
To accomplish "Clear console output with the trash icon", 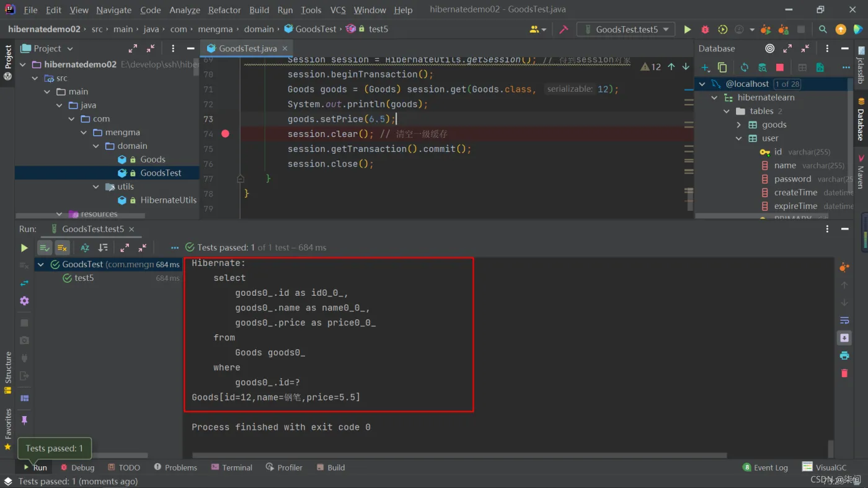I will pyautogui.click(x=844, y=373).
